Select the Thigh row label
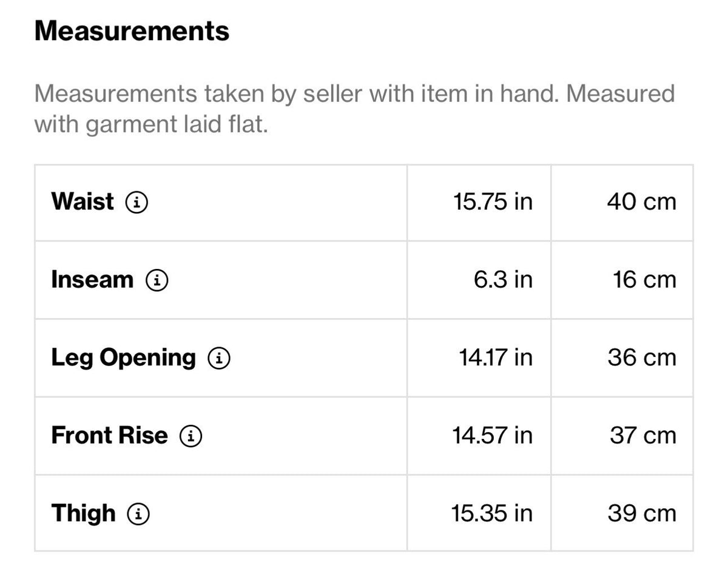Viewport: 728px width, 570px height. 83,514
